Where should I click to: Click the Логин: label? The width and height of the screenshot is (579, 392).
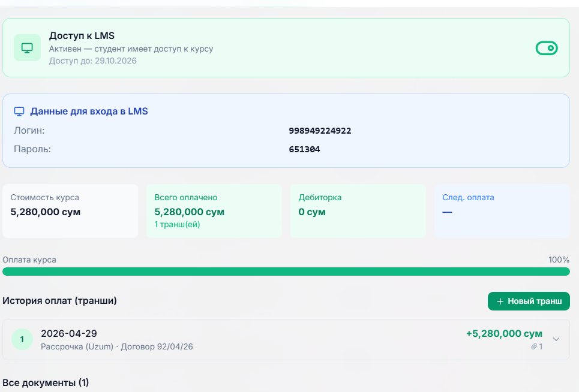click(29, 131)
